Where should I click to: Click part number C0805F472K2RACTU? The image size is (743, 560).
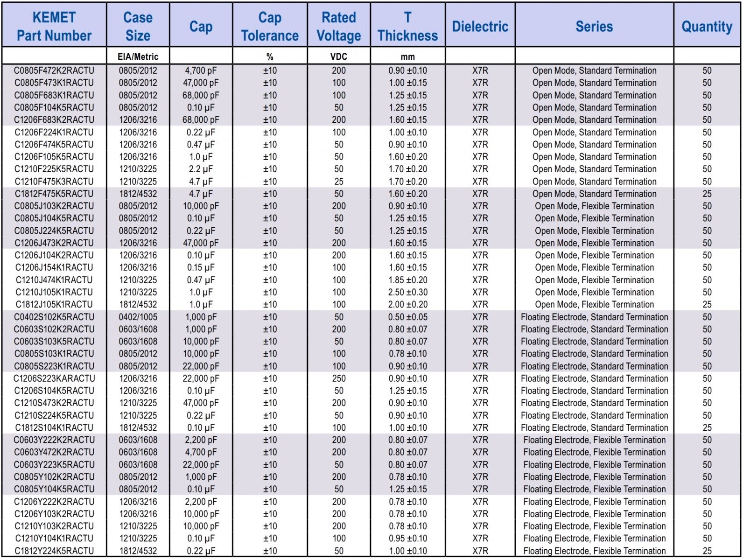(54, 70)
